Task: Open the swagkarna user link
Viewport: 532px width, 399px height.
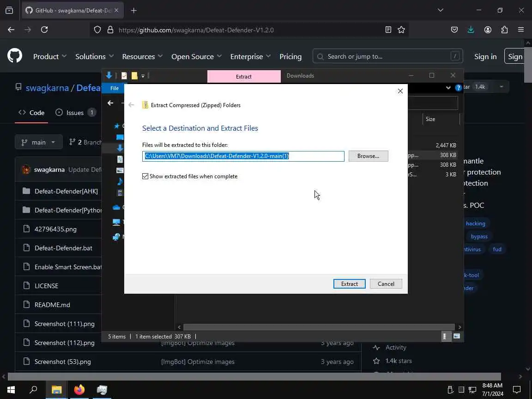Action: click(47, 88)
